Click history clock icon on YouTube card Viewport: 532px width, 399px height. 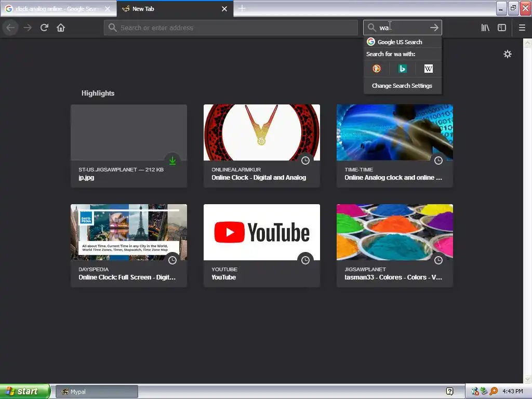pyautogui.click(x=305, y=260)
